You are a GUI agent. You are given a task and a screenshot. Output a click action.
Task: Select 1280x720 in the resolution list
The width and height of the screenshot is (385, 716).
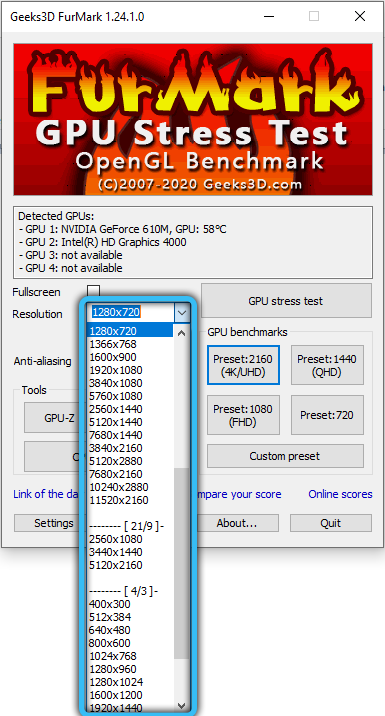[x=130, y=331]
